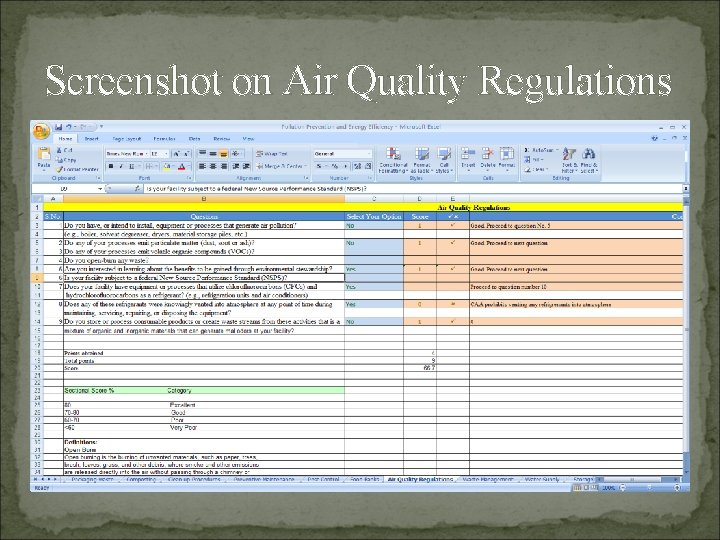The width and height of the screenshot is (720, 540).
Task: Open the Data ribbon tab
Action: click(194, 139)
